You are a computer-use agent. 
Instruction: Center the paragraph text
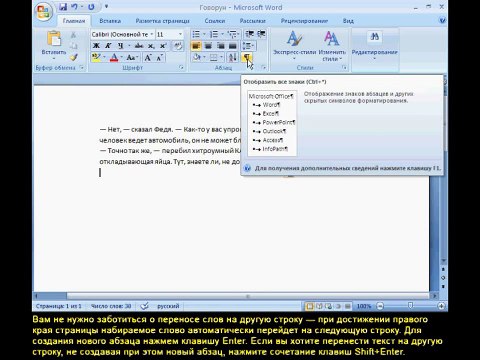[x=208, y=46]
